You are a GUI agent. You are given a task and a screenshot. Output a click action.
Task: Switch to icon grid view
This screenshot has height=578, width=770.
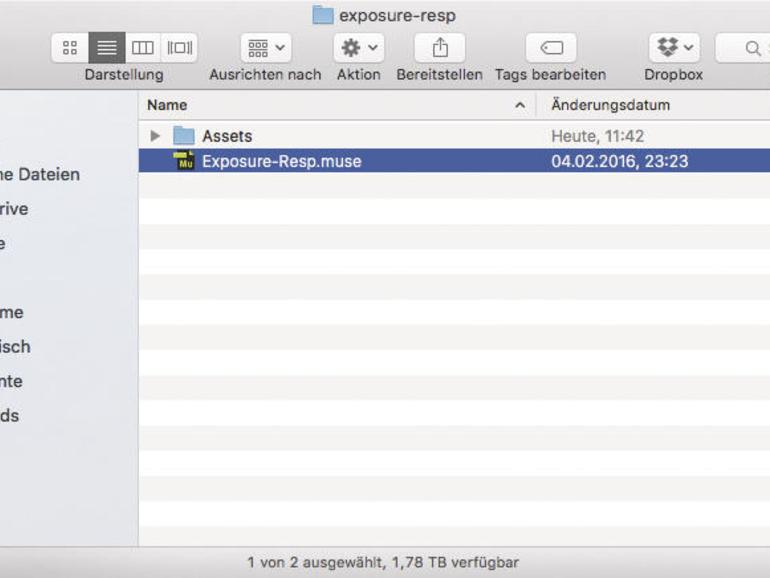70,48
